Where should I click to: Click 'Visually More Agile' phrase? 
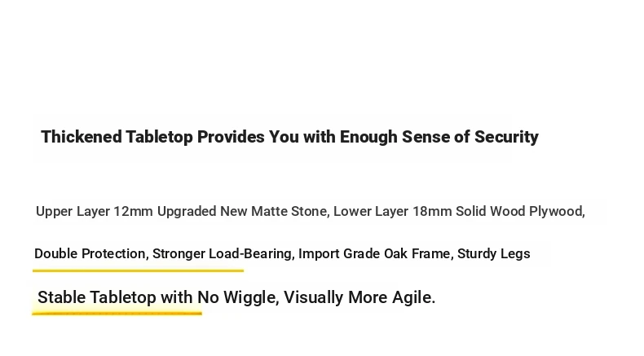click(x=357, y=297)
